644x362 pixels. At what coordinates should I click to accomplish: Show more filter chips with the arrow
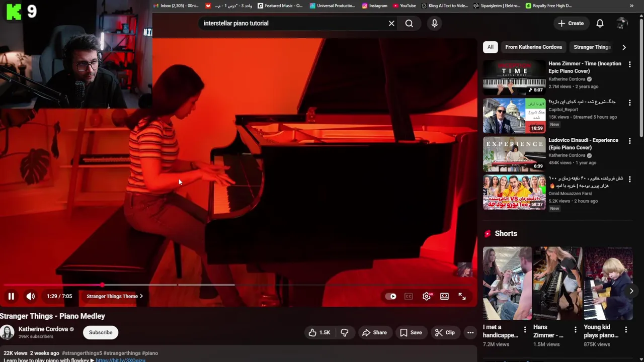pos(624,47)
